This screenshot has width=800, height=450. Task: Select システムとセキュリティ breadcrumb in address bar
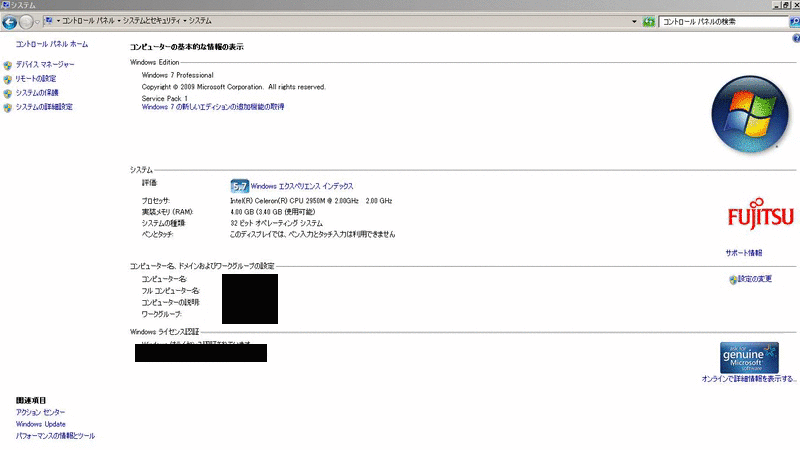152,21
